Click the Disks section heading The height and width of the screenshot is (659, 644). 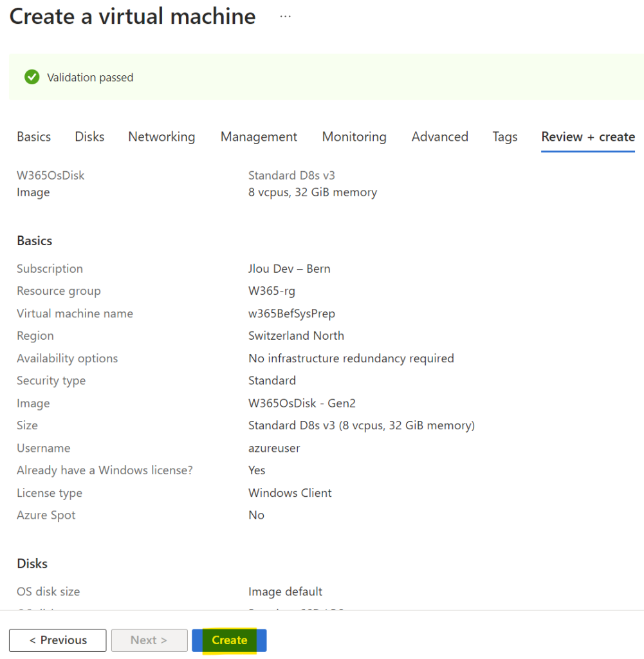coord(32,564)
